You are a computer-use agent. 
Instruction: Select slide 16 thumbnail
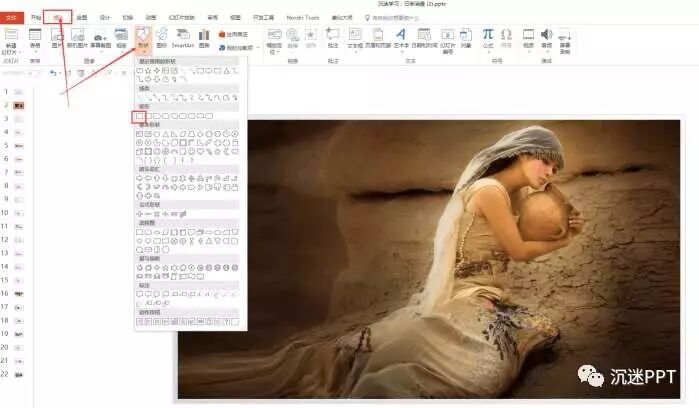click(19, 294)
